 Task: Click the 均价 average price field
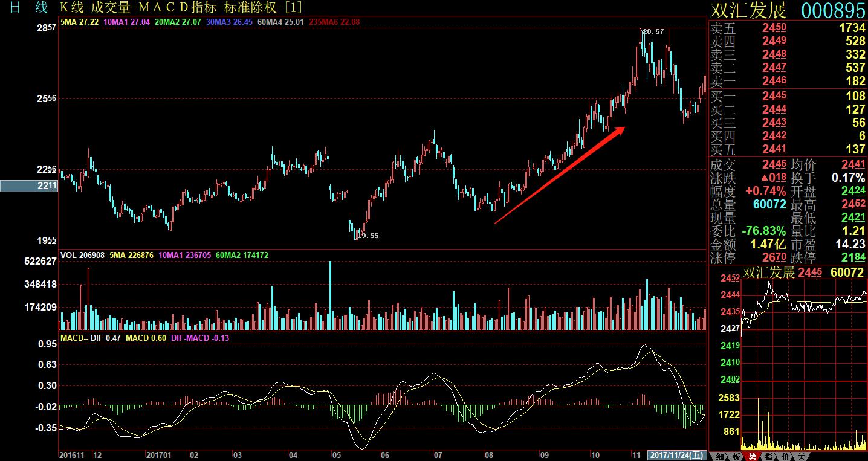tap(828, 164)
